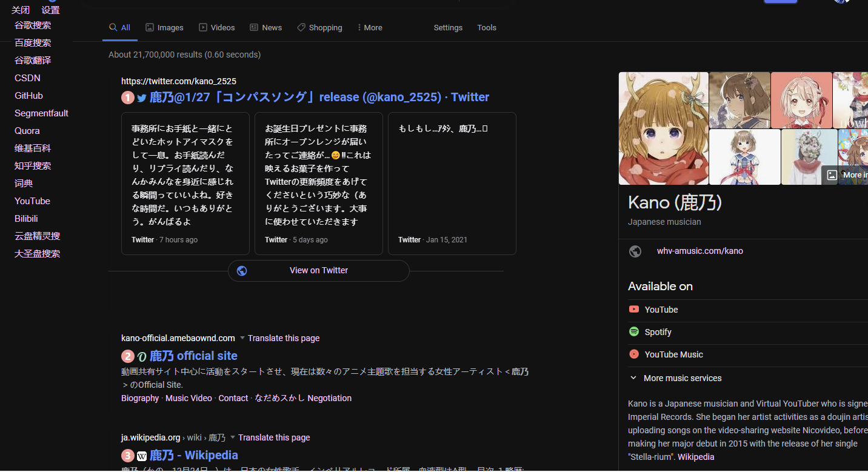Select GitHub in sidebar
The width and height of the screenshot is (868, 472).
28,96
